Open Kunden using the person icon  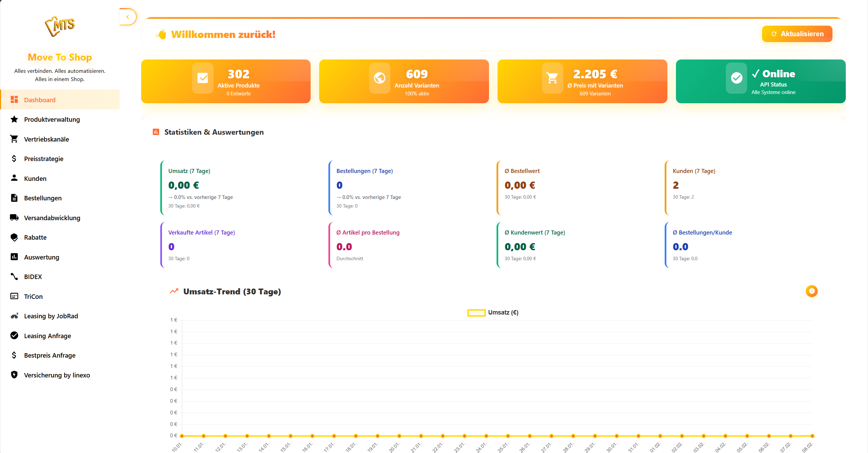[14, 178]
